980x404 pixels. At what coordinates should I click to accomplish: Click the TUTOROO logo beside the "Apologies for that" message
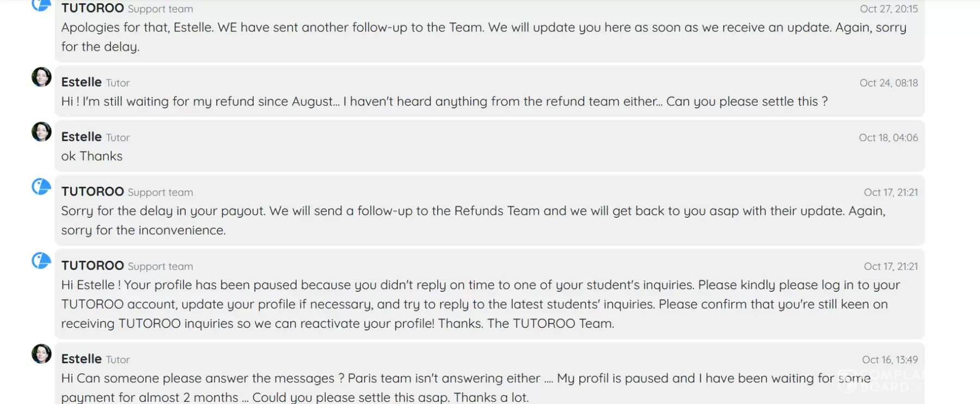click(41, 4)
